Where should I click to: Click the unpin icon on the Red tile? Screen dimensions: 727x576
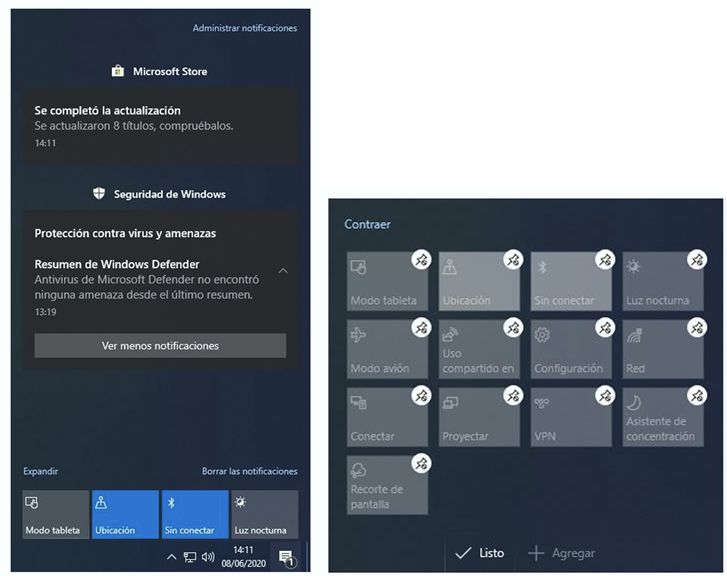[x=696, y=327]
